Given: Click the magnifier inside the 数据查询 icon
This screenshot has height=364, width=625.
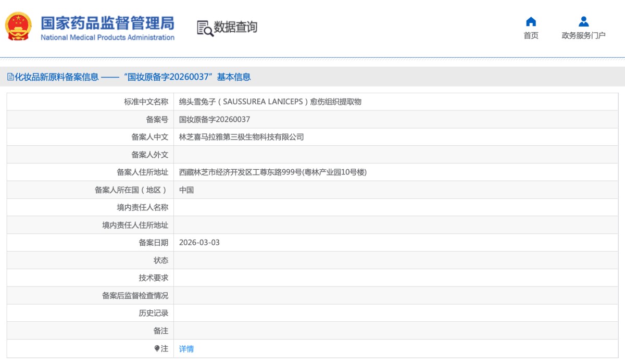Looking at the screenshot, I should tap(208, 31).
